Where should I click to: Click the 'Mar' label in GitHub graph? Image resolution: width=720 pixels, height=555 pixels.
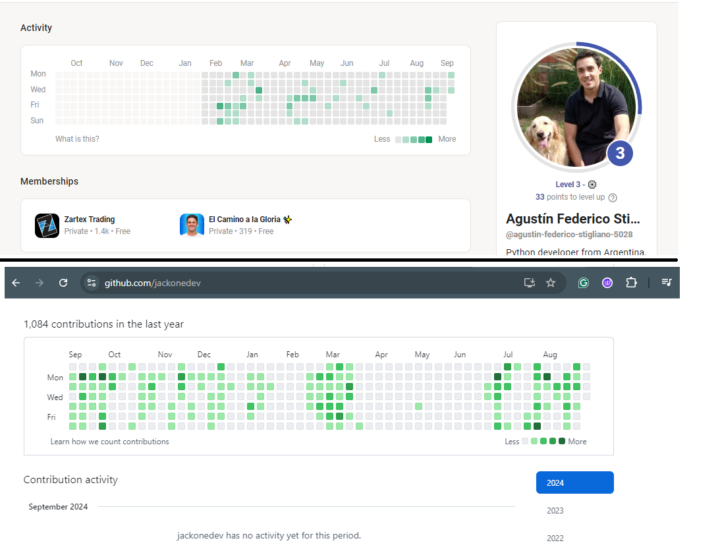333,354
